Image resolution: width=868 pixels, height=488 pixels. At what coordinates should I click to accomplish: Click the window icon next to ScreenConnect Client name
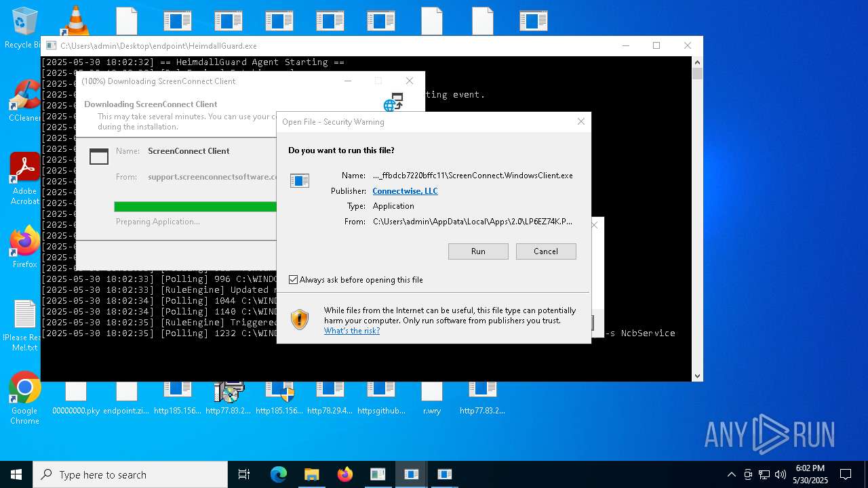pyautogui.click(x=99, y=157)
